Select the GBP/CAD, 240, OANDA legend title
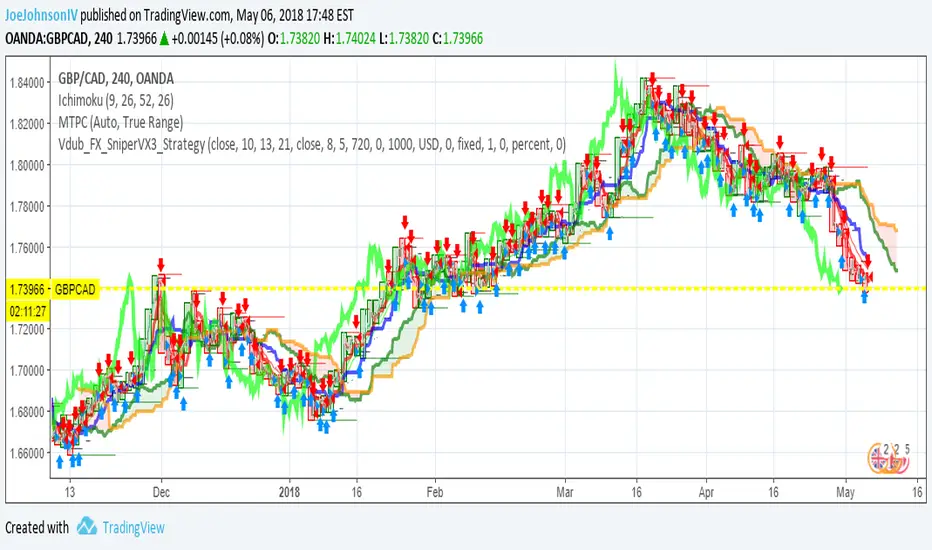 (116, 78)
